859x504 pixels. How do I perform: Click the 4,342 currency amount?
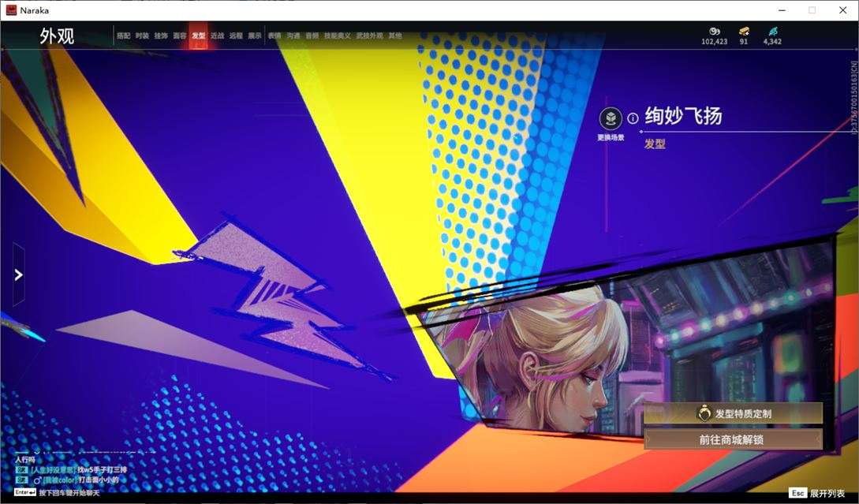[772, 42]
